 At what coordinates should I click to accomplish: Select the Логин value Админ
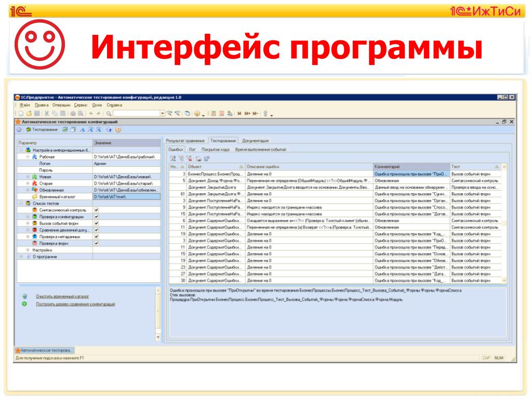click(x=126, y=164)
